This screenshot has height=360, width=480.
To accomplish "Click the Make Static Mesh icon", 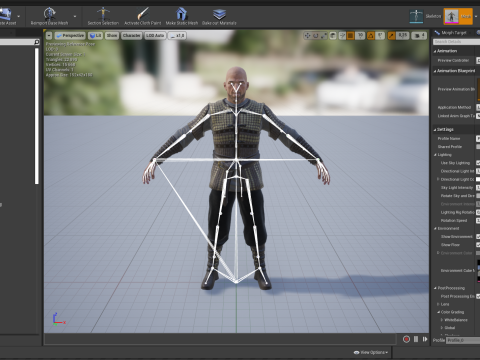I will pos(181,14).
